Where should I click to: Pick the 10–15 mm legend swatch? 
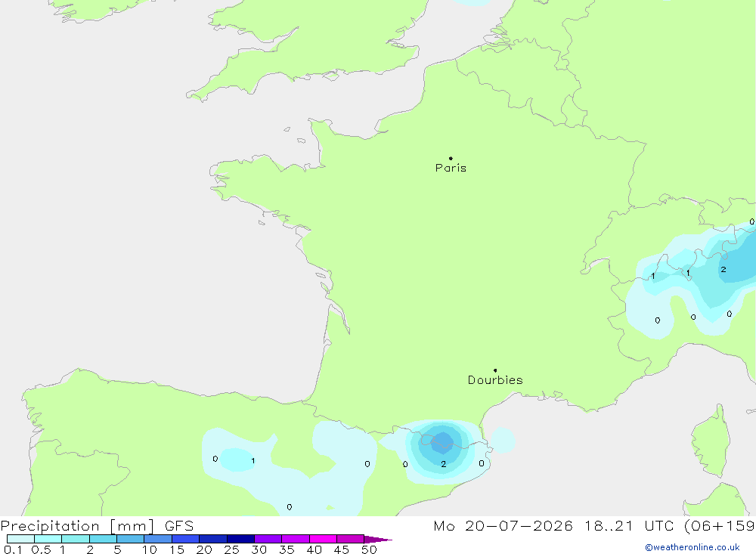(x=158, y=539)
